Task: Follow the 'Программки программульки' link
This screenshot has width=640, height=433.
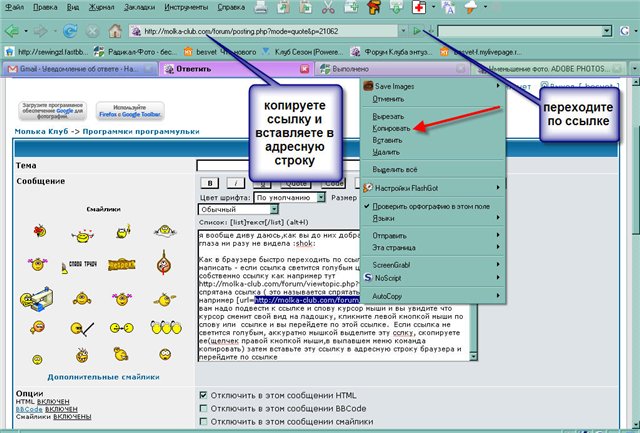Action: pos(141,131)
